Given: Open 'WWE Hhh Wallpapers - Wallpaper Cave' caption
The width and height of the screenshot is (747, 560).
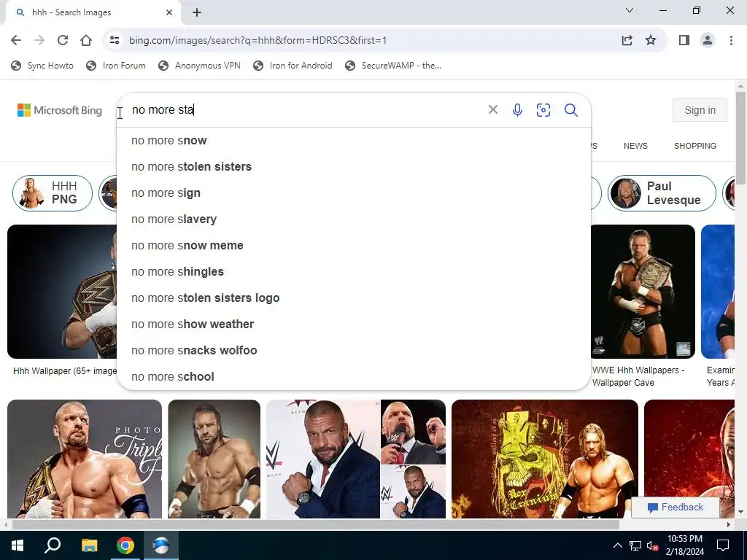Looking at the screenshot, I should [x=638, y=376].
